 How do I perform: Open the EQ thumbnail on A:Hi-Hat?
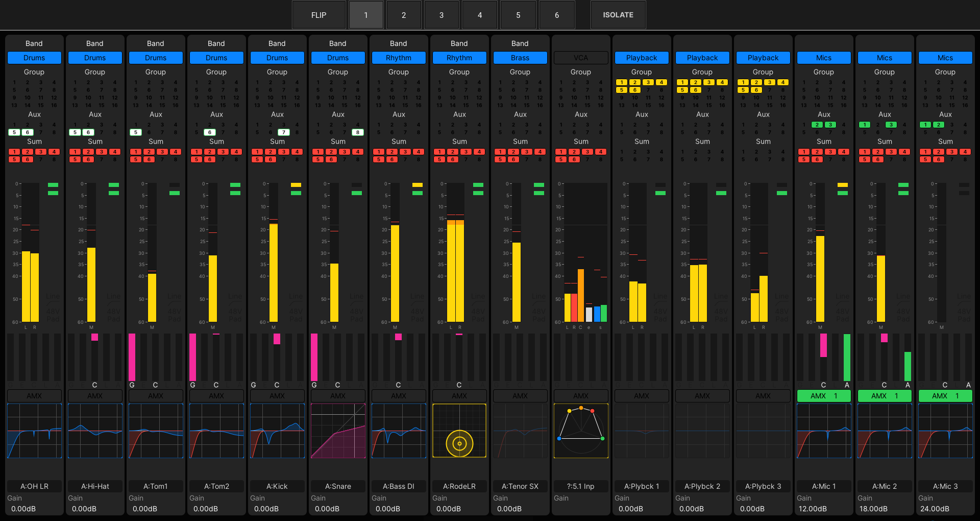click(95, 431)
